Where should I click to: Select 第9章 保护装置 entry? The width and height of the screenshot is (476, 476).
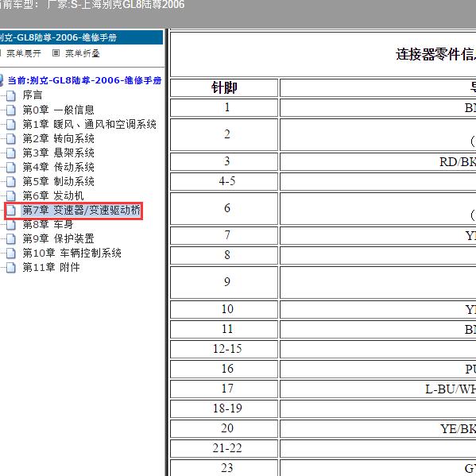(x=58, y=238)
